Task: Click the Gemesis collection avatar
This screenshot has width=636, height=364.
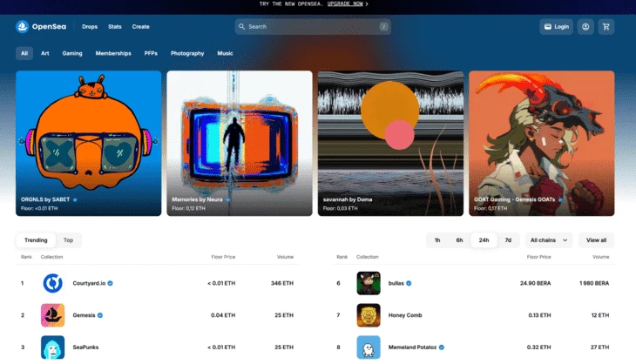Action: [x=53, y=315]
